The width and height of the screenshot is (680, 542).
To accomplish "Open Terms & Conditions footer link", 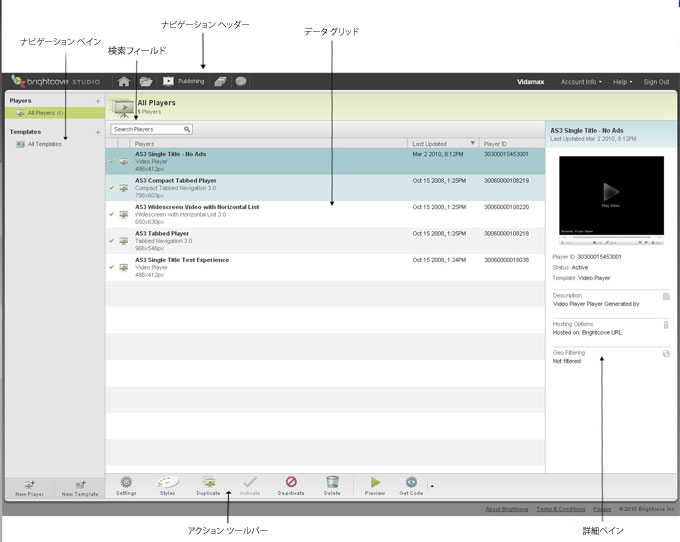I will coord(561,509).
